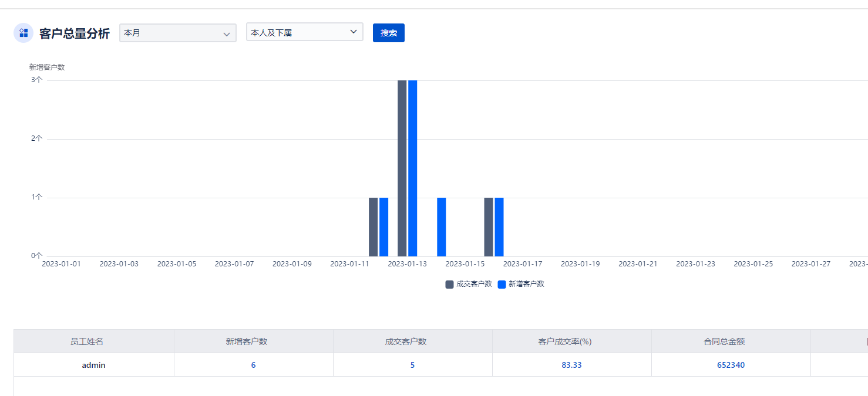Open admin's 新增客户数 value 6
Screen dimensions: 868x396
(x=253, y=365)
